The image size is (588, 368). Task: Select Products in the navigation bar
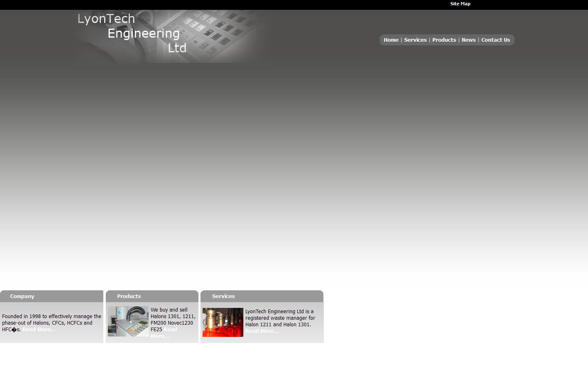coord(444,40)
